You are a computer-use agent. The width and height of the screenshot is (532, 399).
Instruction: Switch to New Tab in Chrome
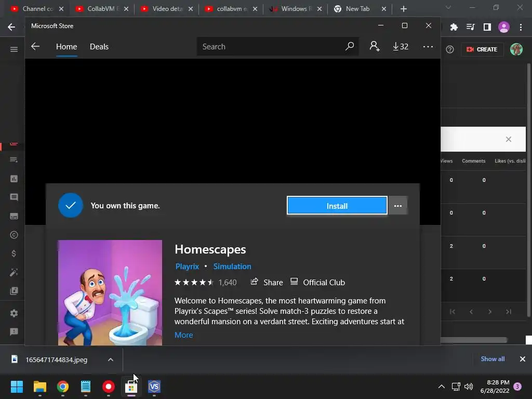[360, 9]
